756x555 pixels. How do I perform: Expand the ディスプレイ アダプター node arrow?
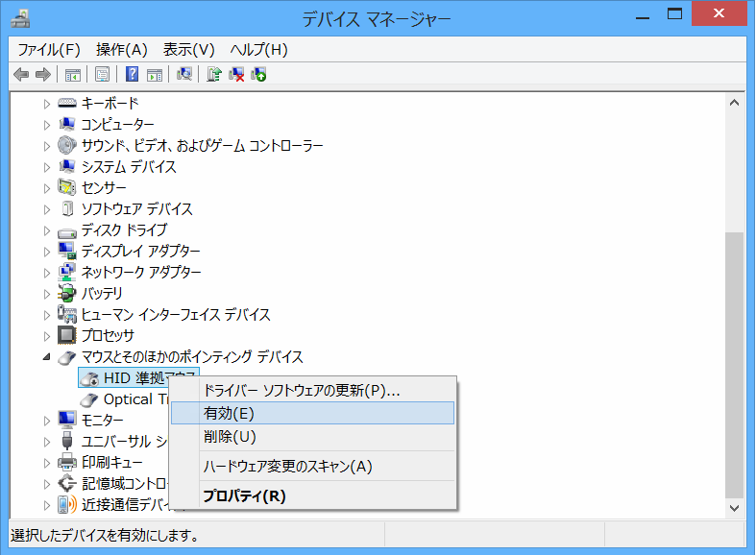[46, 252]
